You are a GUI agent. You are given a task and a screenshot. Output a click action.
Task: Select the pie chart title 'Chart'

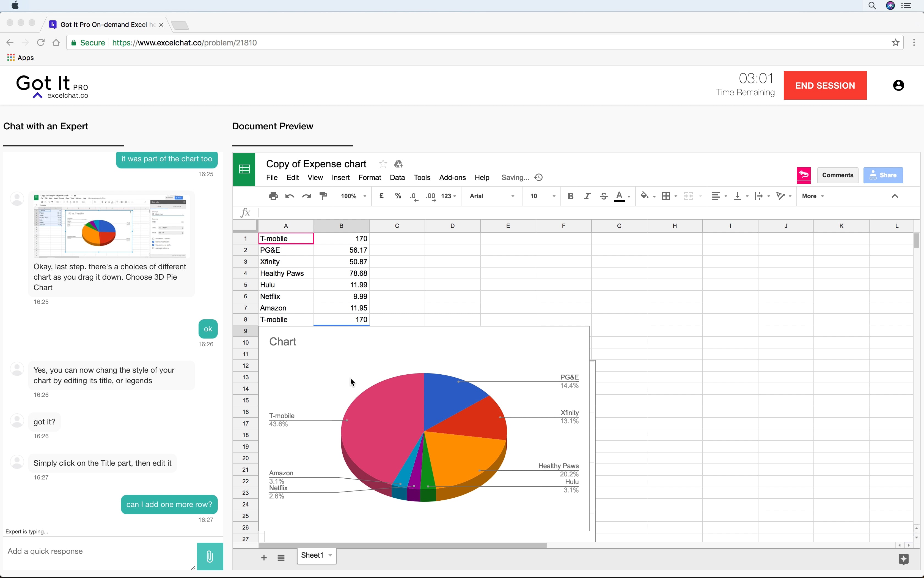[282, 342]
